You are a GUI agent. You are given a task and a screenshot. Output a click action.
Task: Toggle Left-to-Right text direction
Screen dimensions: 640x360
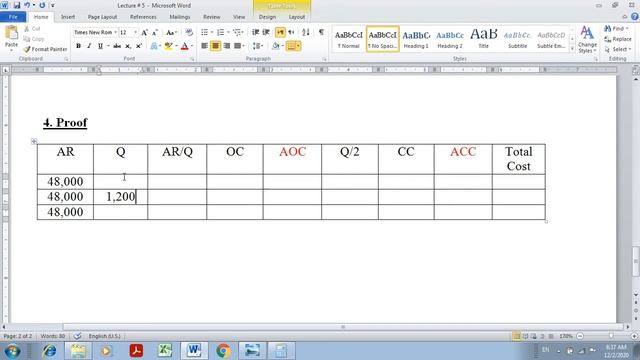280,32
